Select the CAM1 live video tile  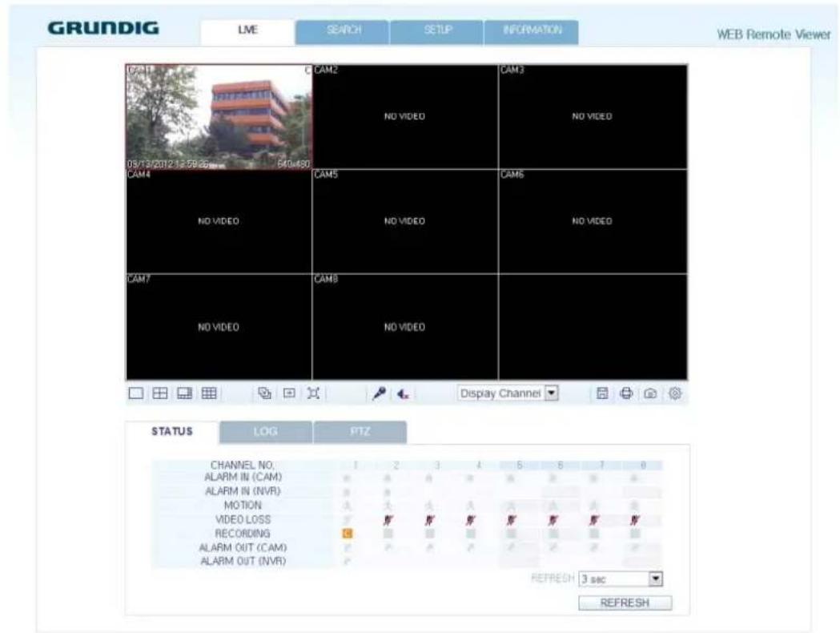219,117
